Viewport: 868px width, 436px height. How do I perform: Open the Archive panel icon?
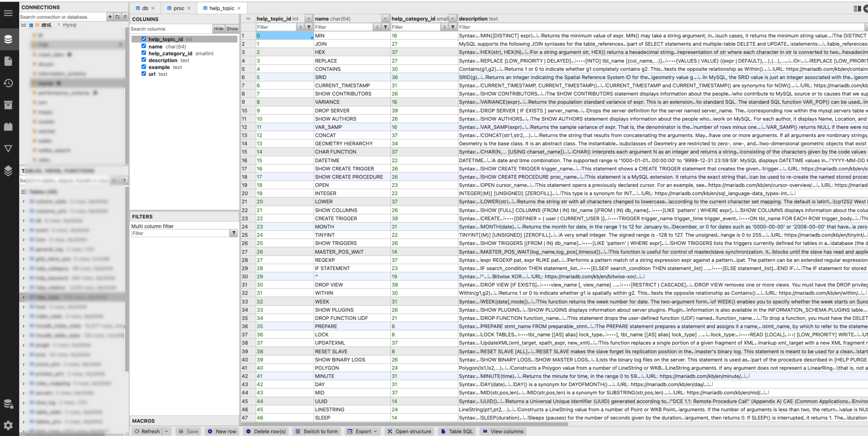click(8, 105)
